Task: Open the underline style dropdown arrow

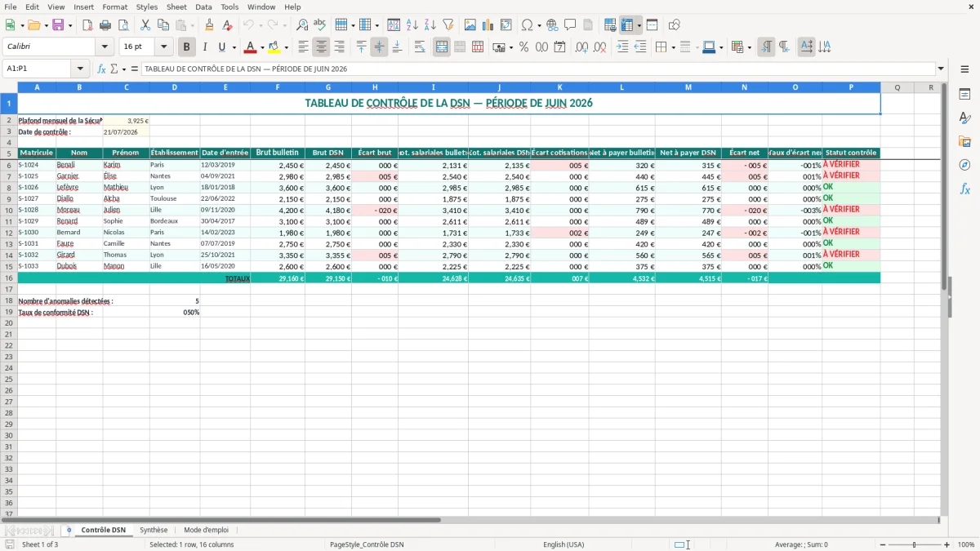Action: pos(234,47)
